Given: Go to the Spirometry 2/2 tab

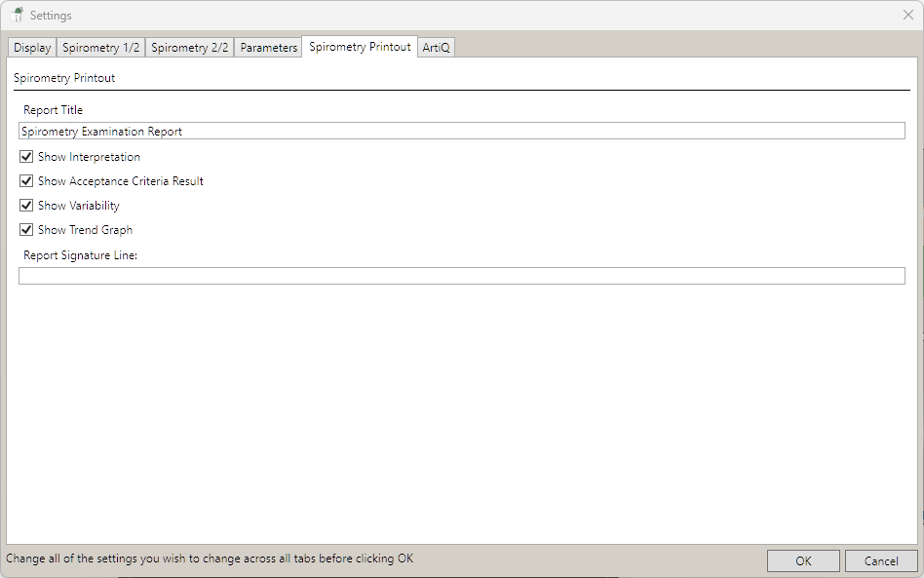Looking at the screenshot, I should pos(189,48).
